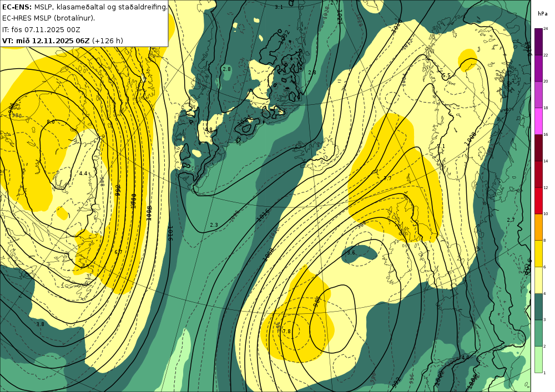Click the 2.3 spread value on the map
This screenshot has width=555, height=392.
coord(214,225)
